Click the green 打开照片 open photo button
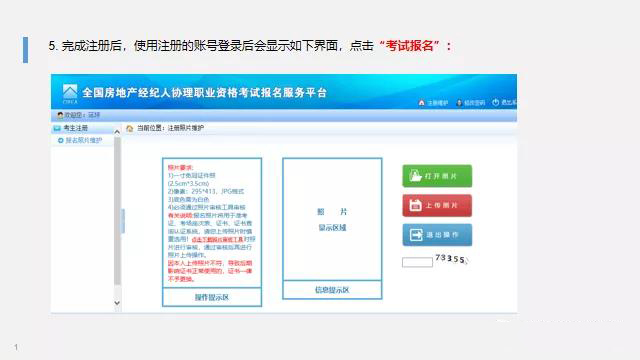Viewport: 640px width, 360px height. coord(437,176)
